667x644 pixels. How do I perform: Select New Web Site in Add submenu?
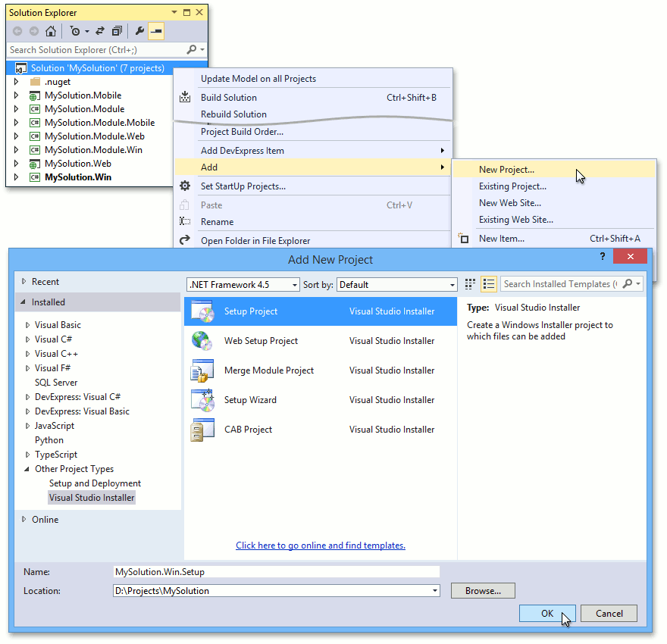(x=553, y=203)
